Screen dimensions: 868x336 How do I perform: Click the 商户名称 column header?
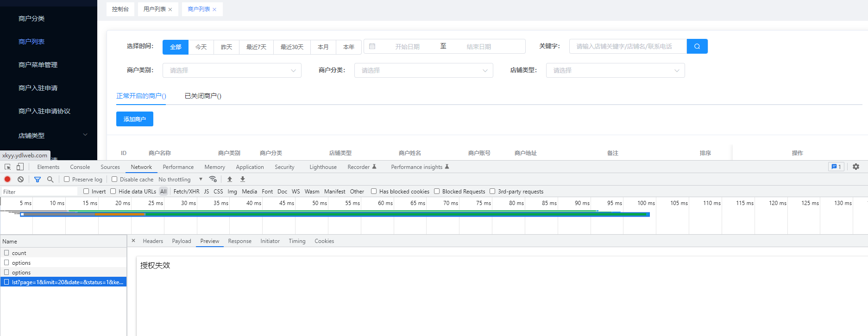coord(160,153)
